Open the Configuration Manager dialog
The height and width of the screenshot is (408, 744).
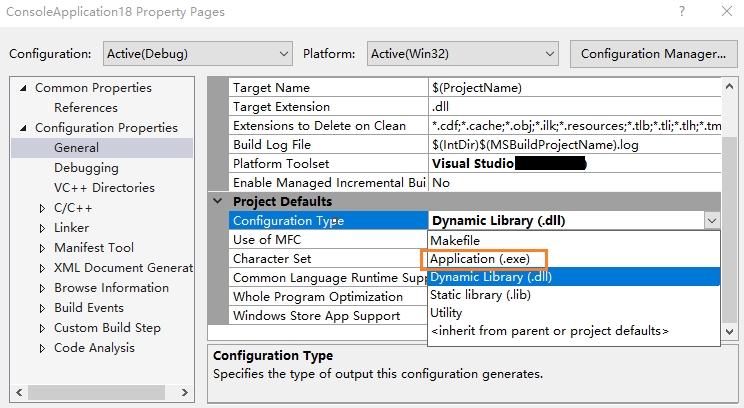coord(652,53)
